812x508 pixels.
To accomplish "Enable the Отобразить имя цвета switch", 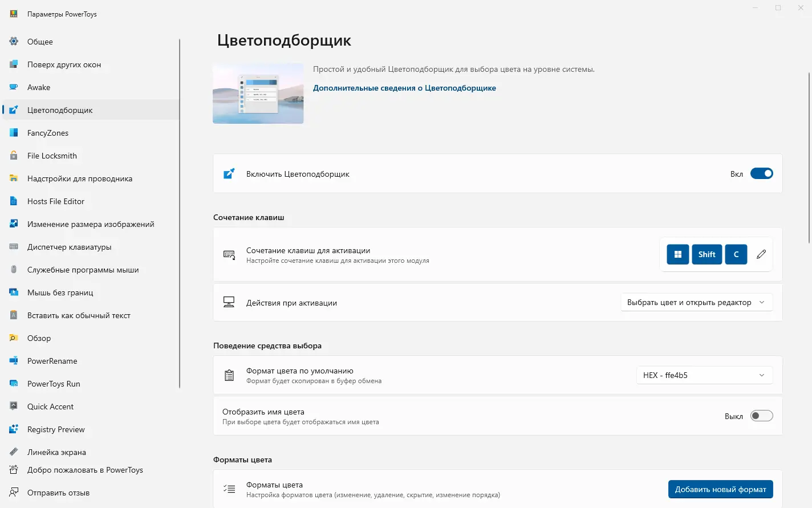I will pos(761,416).
